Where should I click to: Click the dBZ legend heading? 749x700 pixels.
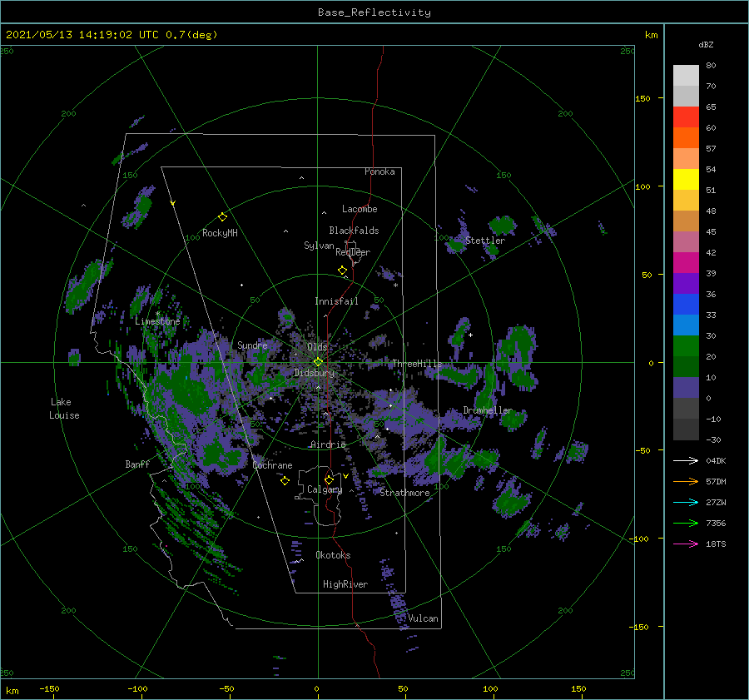coord(706,44)
